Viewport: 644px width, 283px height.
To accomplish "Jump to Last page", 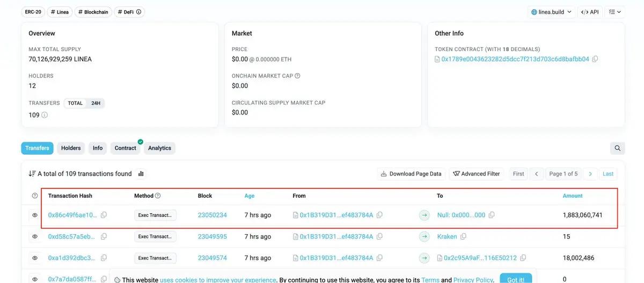I will tap(608, 173).
